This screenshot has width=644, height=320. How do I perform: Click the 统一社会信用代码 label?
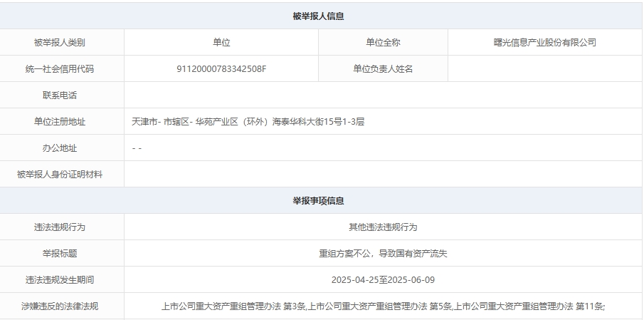[60, 68]
